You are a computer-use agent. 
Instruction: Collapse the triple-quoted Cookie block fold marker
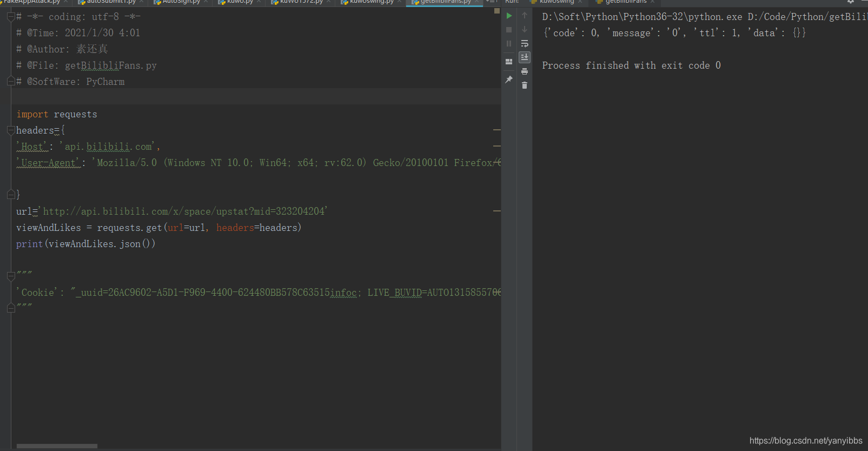pyautogui.click(x=11, y=276)
